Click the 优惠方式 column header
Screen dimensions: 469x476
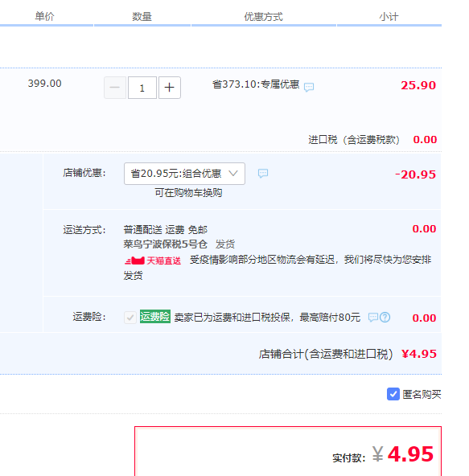point(263,16)
